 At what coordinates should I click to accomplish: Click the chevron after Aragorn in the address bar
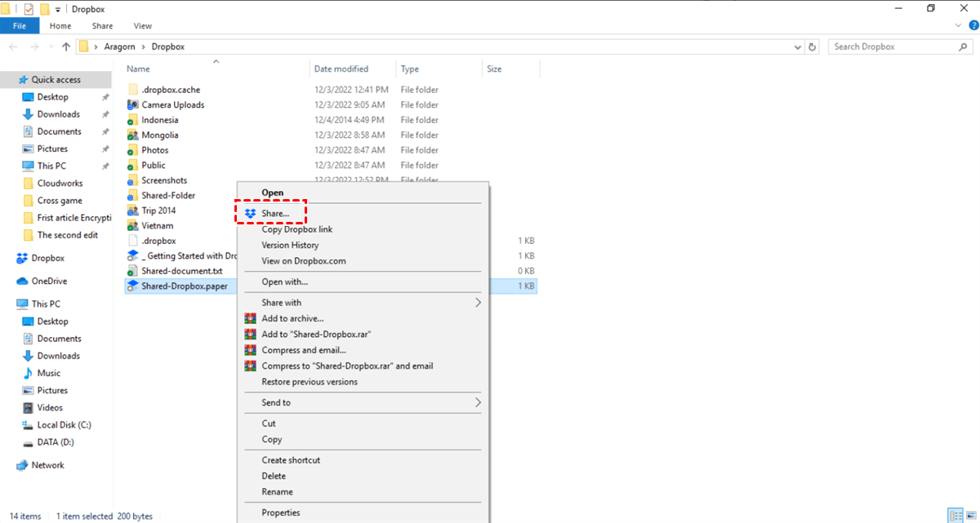[x=144, y=47]
